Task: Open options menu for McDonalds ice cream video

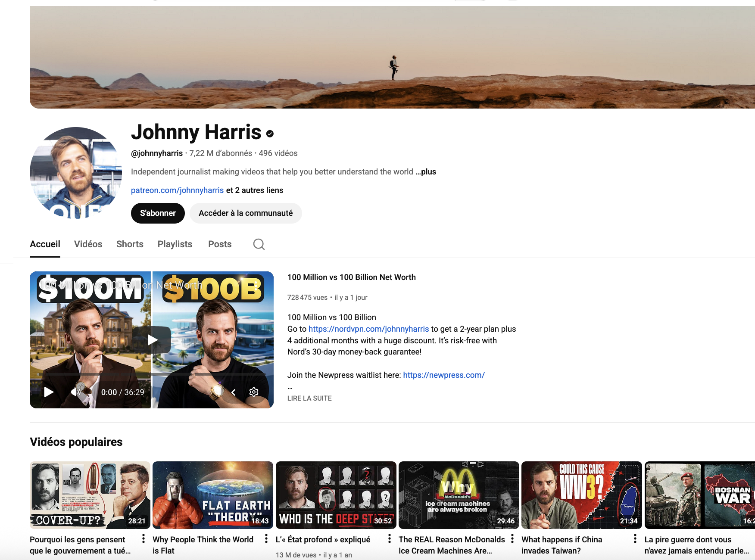Action: pos(512,538)
